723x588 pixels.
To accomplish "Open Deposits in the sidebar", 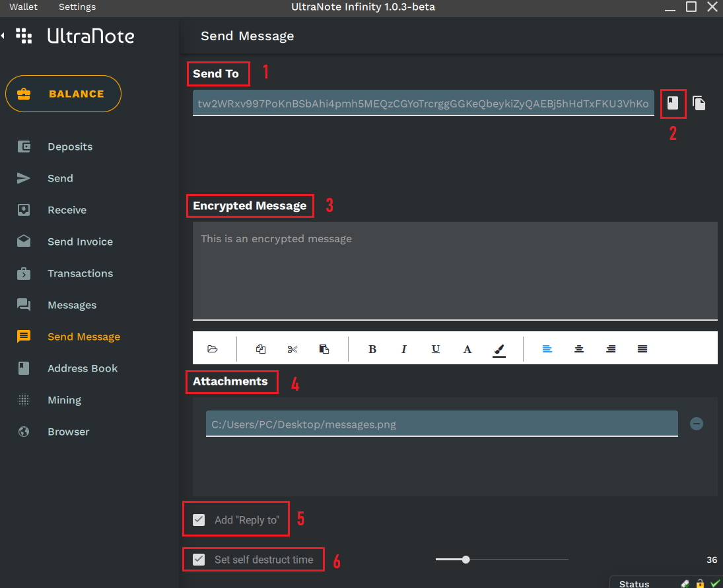I will tap(70, 147).
